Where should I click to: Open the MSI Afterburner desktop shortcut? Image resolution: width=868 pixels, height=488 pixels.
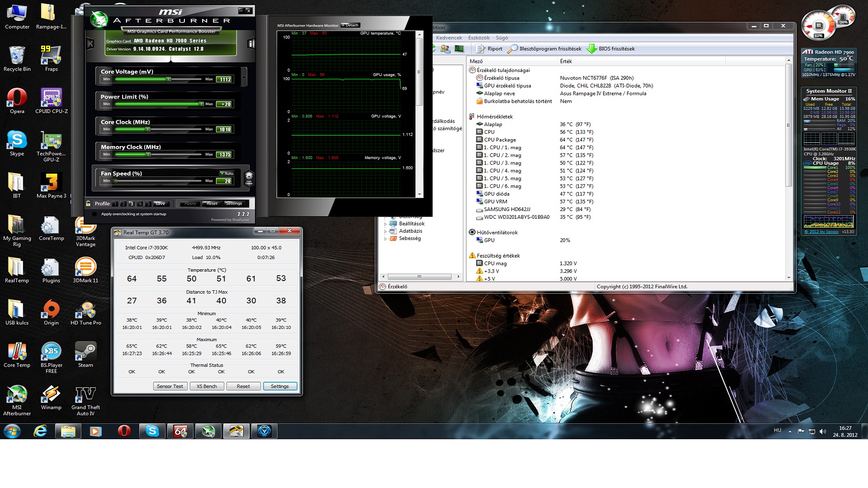point(17,400)
